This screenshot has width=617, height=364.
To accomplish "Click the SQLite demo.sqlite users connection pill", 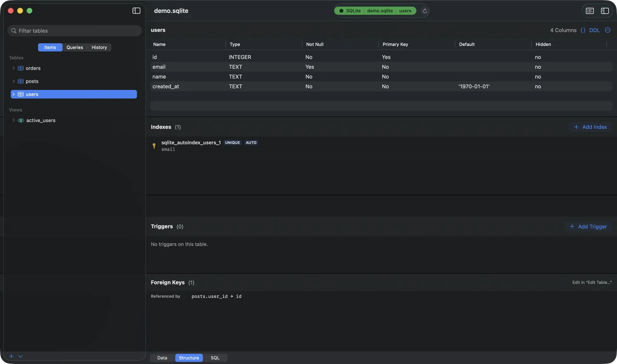I will pos(375,11).
